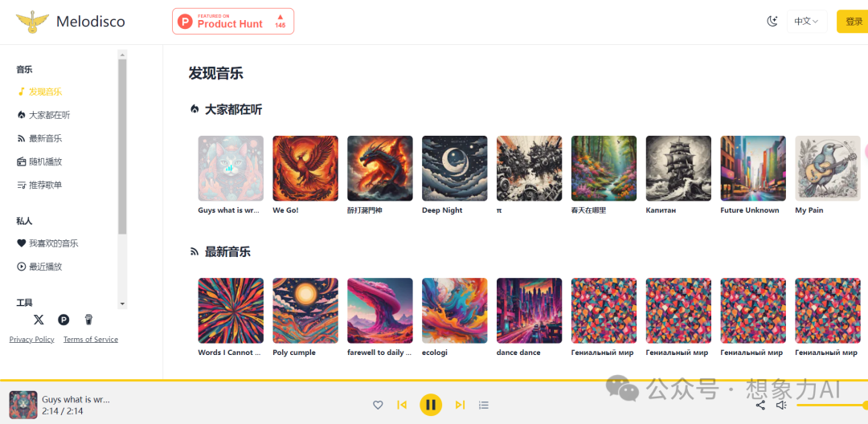Adjust the volume slider
868x424 pixels.
pos(832,406)
